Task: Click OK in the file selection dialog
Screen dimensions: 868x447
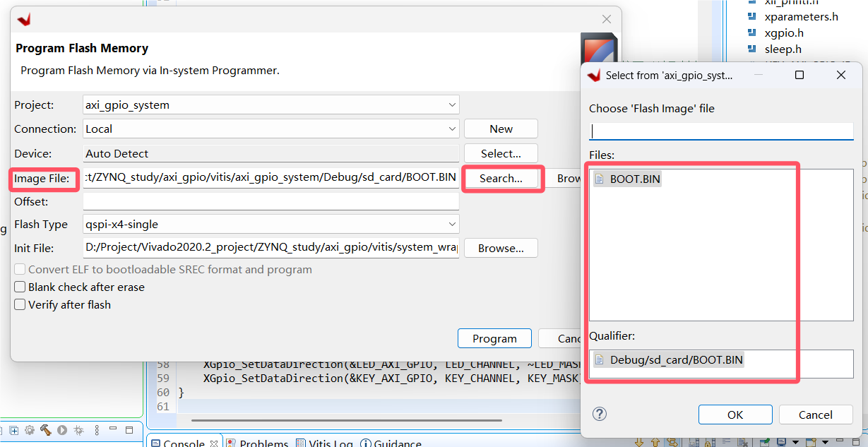Action: (735, 415)
